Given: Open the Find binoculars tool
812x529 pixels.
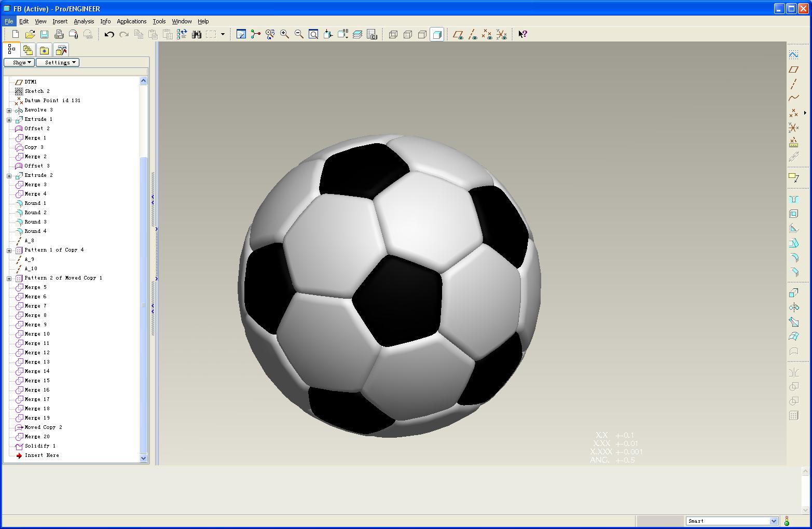Looking at the screenshot, I should click(196, 34).
